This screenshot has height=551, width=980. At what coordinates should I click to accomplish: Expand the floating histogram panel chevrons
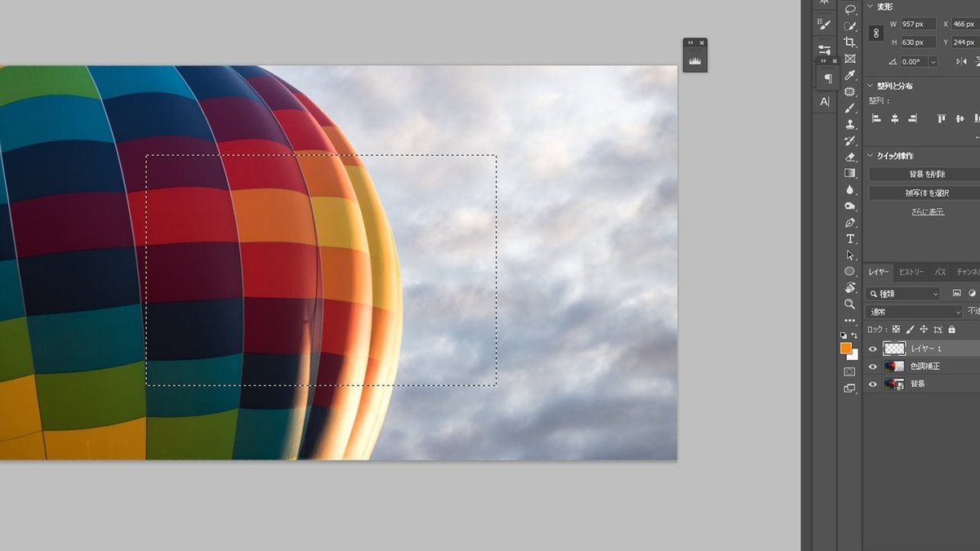click(690, 42)
